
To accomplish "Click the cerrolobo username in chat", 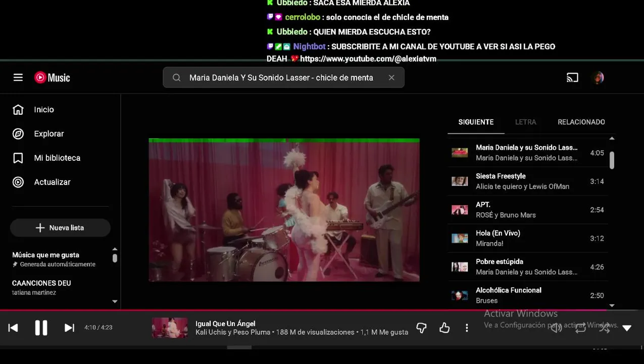I will pos(302,17).
